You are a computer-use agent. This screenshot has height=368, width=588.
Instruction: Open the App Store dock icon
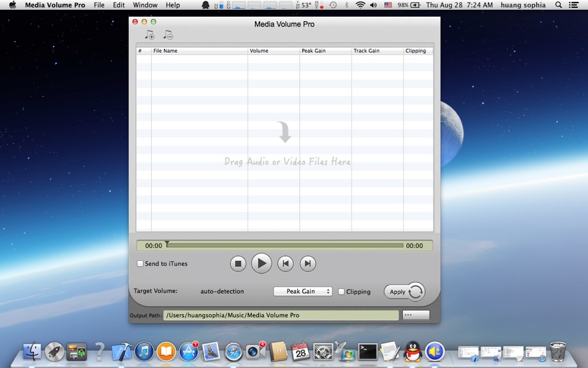point(189,352)
